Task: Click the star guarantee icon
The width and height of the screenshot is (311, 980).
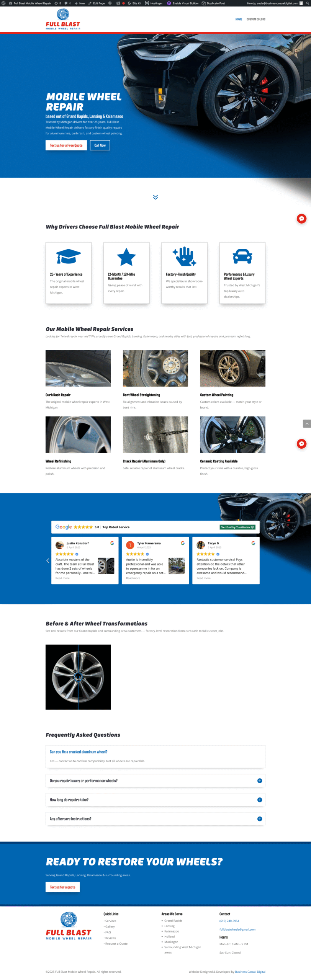Action: [126, 256]
